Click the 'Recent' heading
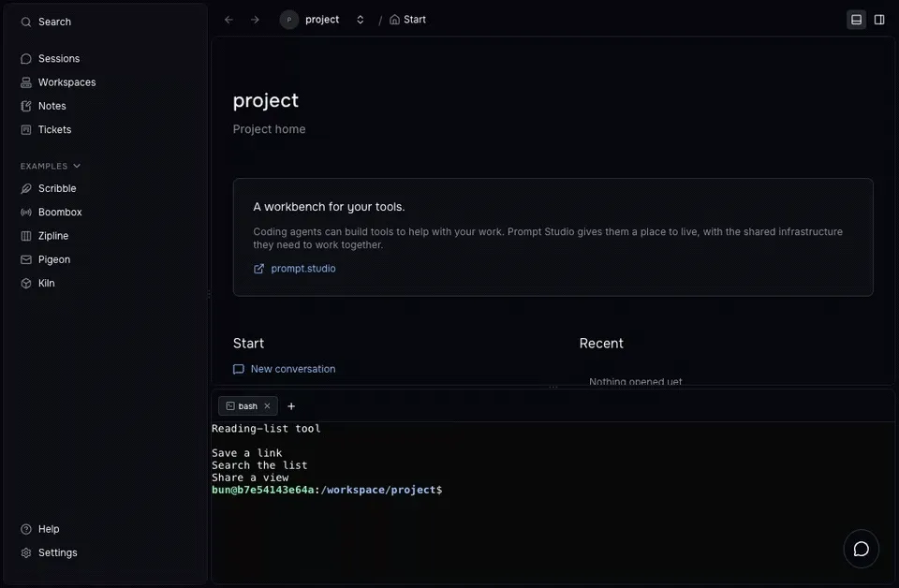The image size is (899, 588). (x=601, y=344)
